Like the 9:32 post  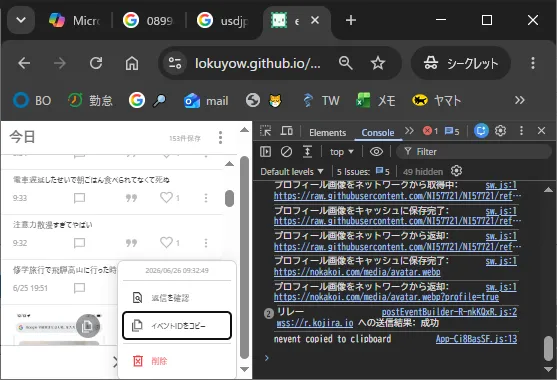pos(166,243)
